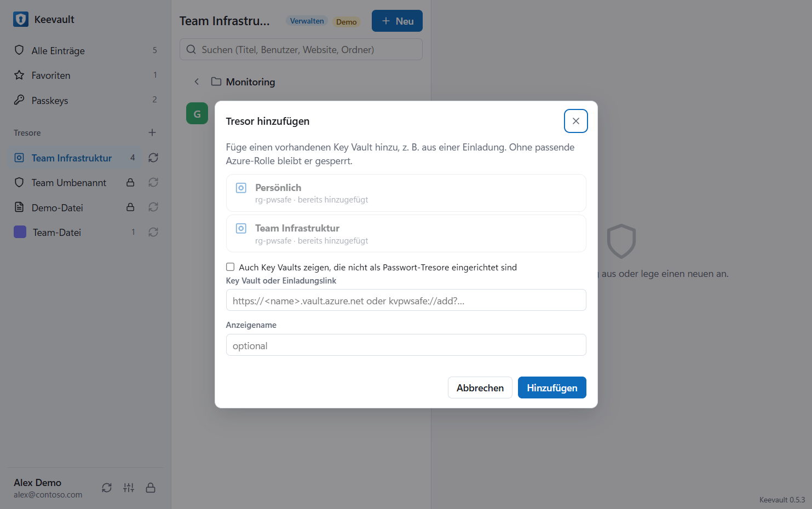Select Team Infrastruktur vault in sidebar
Image resolution: width=812 pixels, height=509 pixels.
point(74,158)
